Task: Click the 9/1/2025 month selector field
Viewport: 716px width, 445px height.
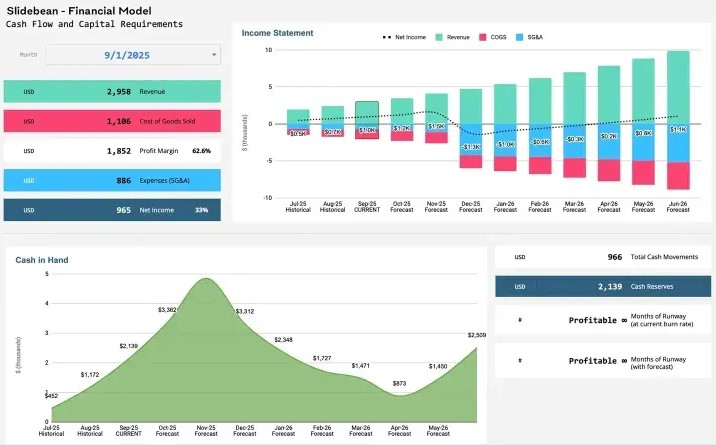Action: pos(132,55)
